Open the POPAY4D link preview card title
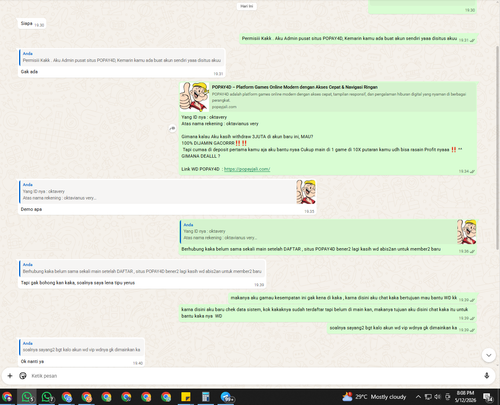 pos(295,87)
